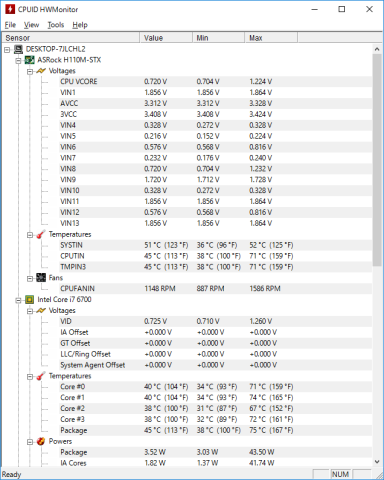
Task: Select the Core #1 temperature row
Action: pos(216,398)
